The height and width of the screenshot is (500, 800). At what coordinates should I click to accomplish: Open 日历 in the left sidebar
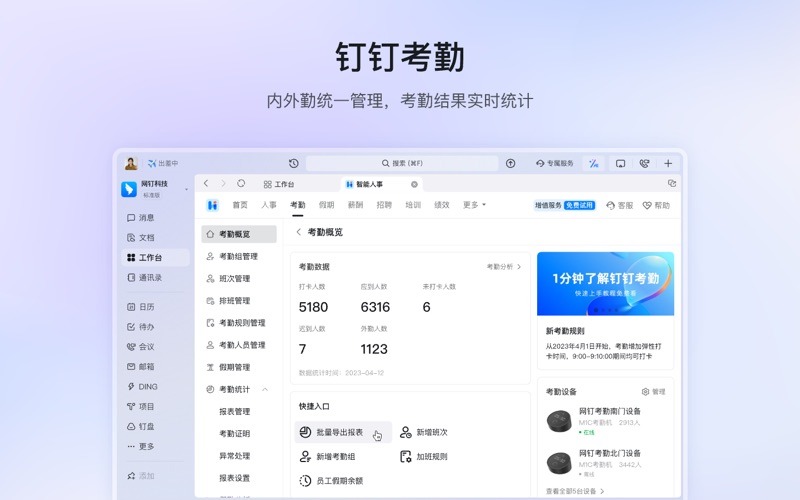140,307
